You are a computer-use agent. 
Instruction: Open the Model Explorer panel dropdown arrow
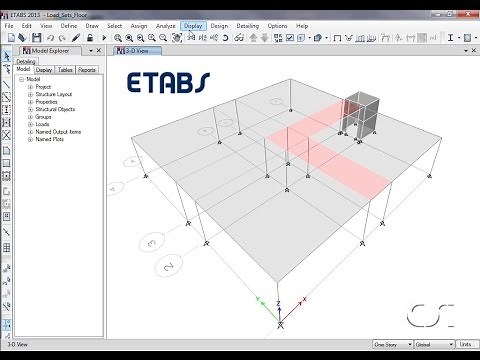point(91,51)
